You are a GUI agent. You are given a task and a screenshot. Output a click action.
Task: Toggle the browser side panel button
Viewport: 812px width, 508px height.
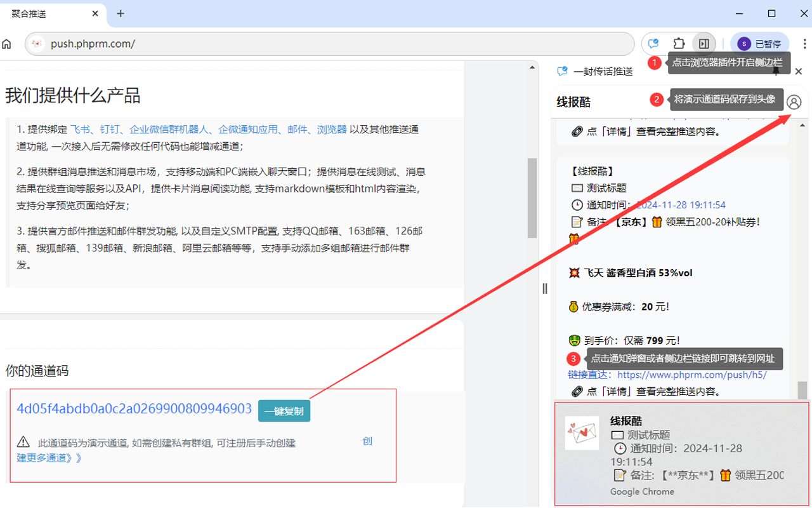tap(704, 44)
